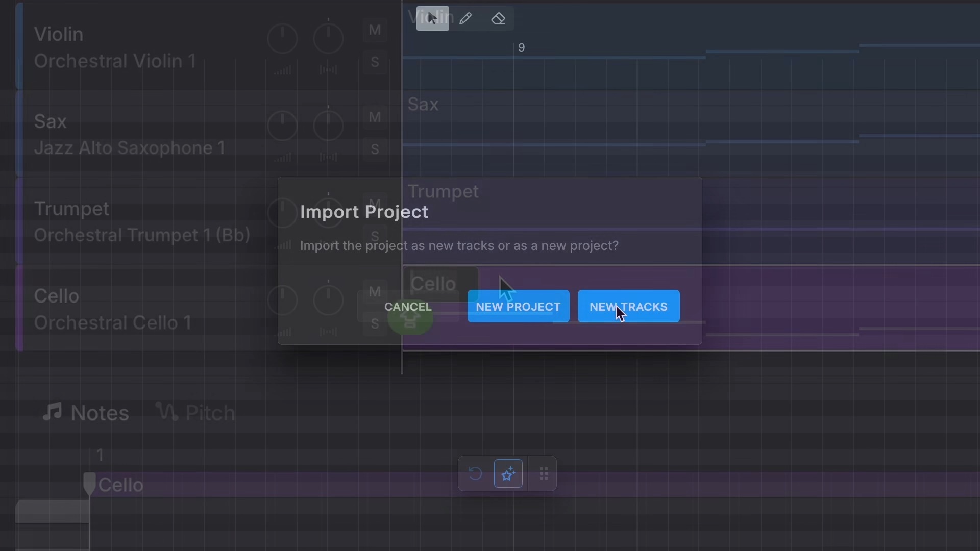Image resolution: width=980 pixels, height=551 pixels.
Task: Select the Cello track name
Action: [x=57, y=296]
